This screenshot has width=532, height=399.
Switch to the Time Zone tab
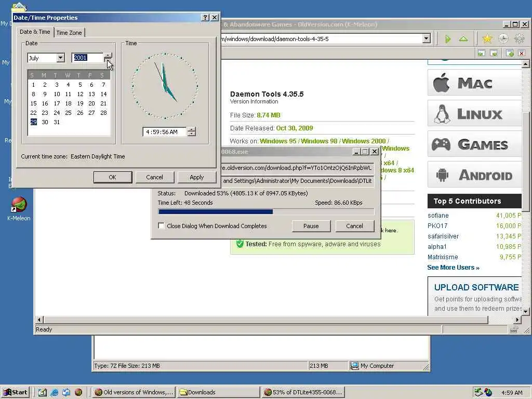coord(69,33)
